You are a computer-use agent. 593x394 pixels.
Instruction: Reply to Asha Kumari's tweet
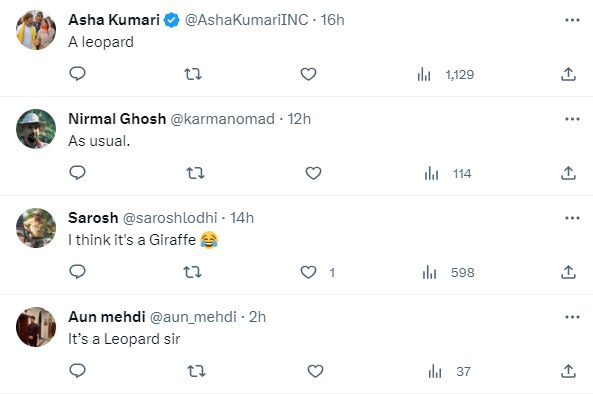(78, 74)
